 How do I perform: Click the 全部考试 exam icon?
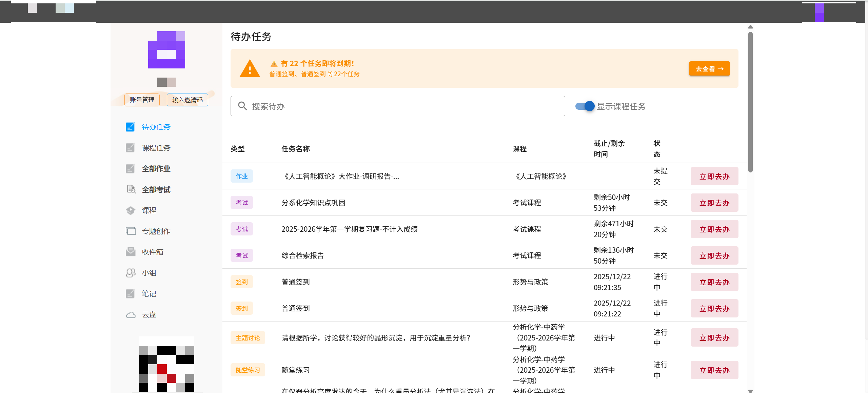(x=131, y=189)
